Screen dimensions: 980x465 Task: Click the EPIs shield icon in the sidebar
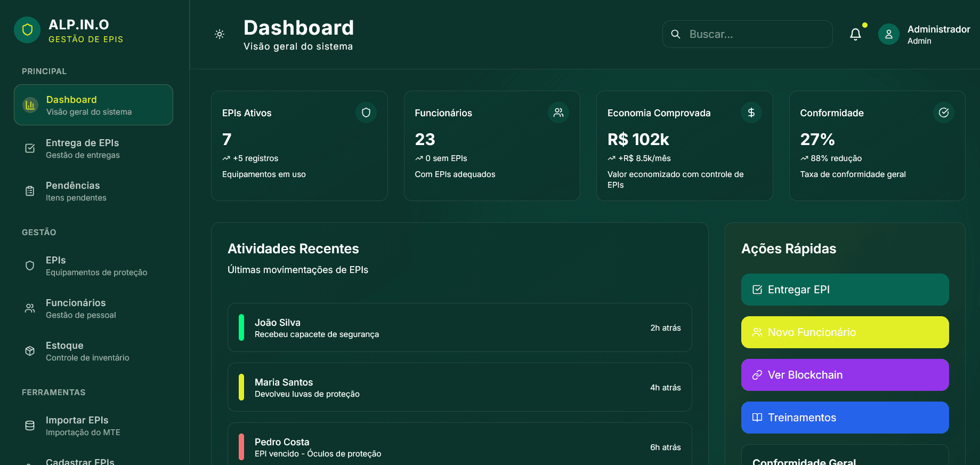[30, 266]
